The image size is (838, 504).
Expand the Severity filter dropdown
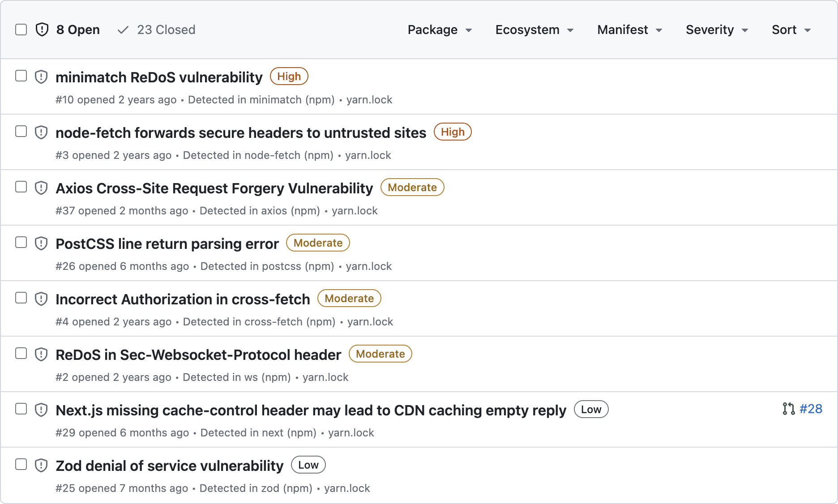717,30
